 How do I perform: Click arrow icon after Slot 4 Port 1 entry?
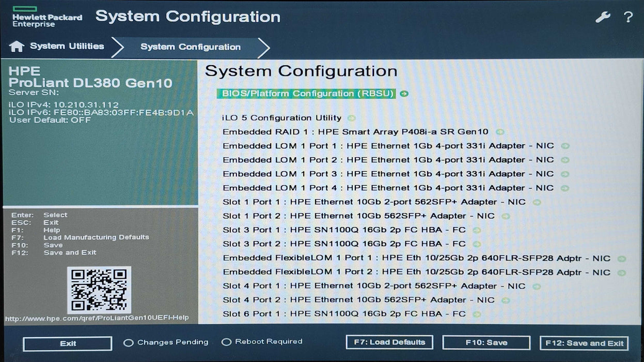pos(537,286)
